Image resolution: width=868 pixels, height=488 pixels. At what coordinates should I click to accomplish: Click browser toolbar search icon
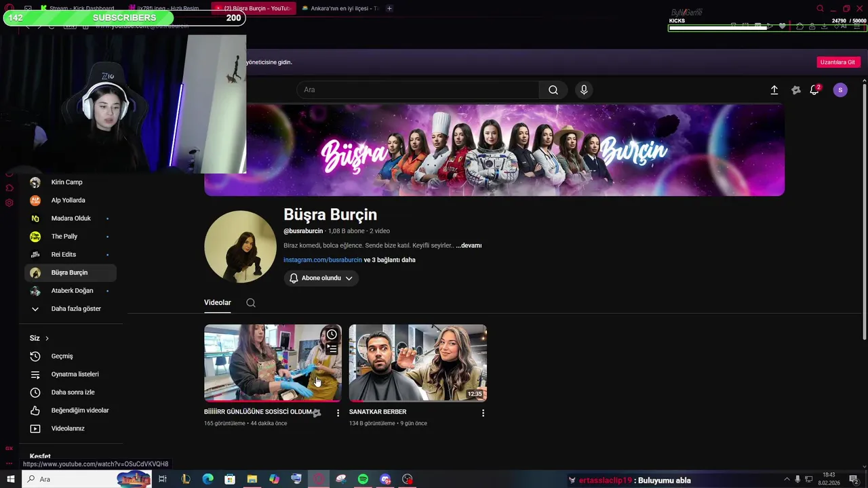(x=820, y=9)
